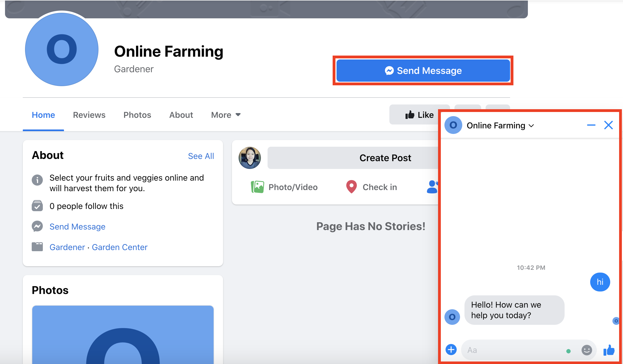Click the Photo/Video post icon
623x364 pixels.
[x=257, y=187]
